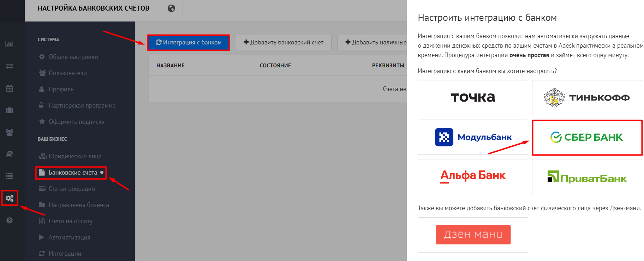Choose ПриватБанк integration tile
Image resolution: width=644 pixels, height=261 pixels.
tap(587, 177)
